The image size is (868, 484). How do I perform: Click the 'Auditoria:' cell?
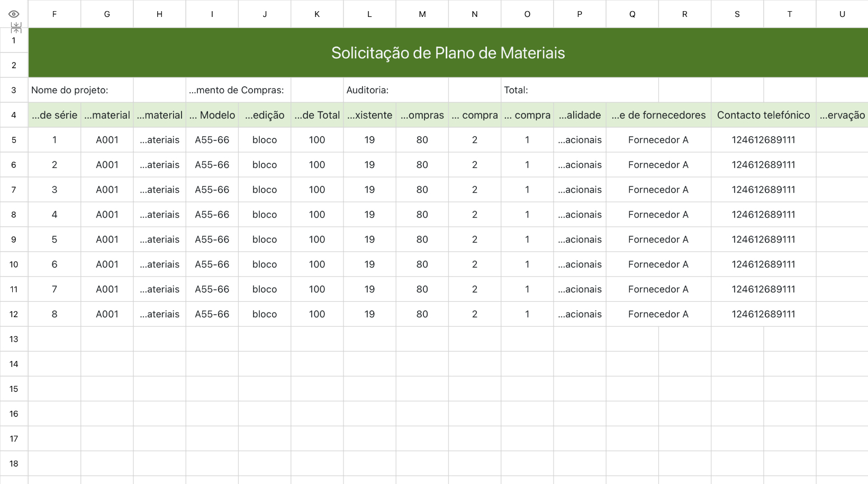click(x=396, y=90)
